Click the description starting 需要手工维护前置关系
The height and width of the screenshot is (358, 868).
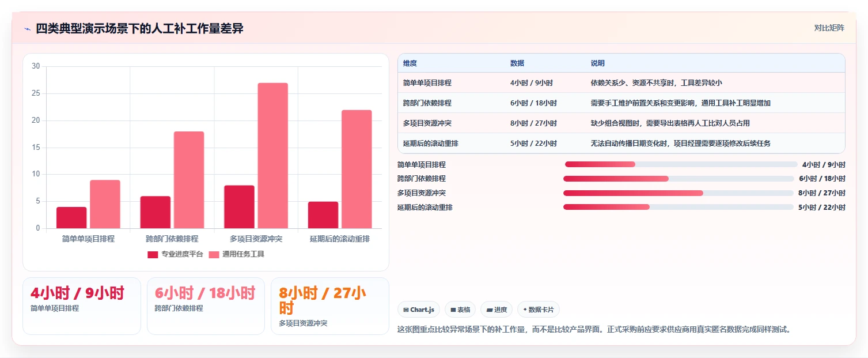(x=681, y=103)
